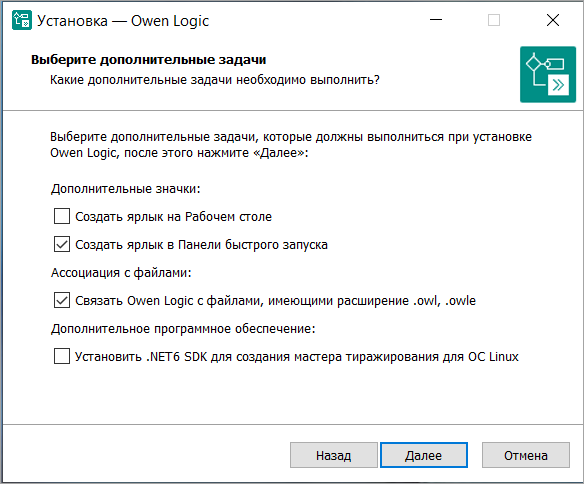584x484 pixels.
Task: Click the bold heading Выберите дополнительные задачи
Action: pos(149,60)
